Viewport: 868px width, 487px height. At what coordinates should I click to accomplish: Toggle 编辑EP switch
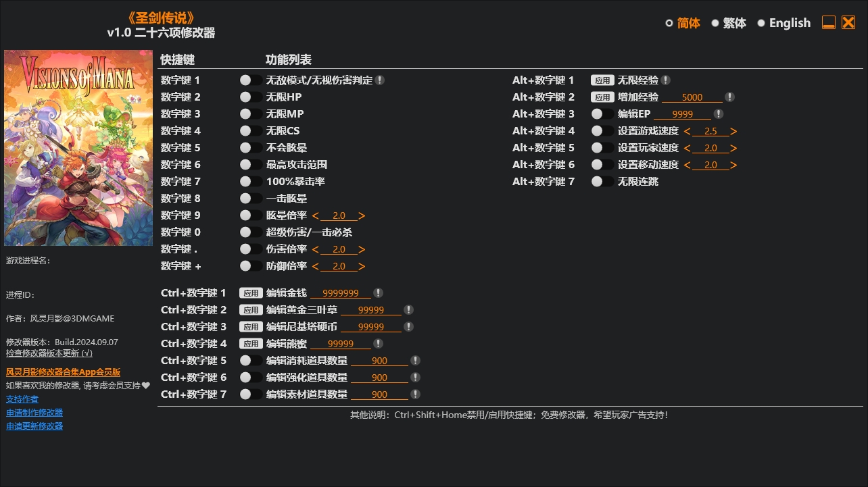[602, 114]
